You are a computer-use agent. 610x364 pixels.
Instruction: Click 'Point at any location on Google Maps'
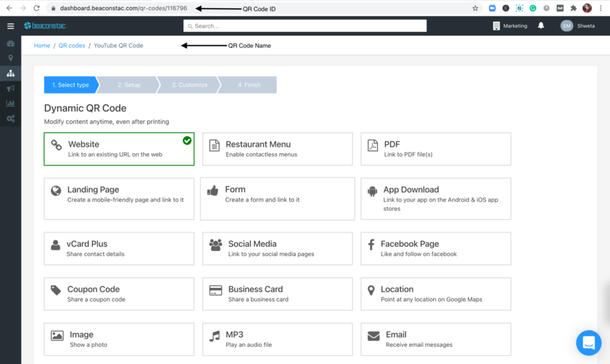coord(431,299)
